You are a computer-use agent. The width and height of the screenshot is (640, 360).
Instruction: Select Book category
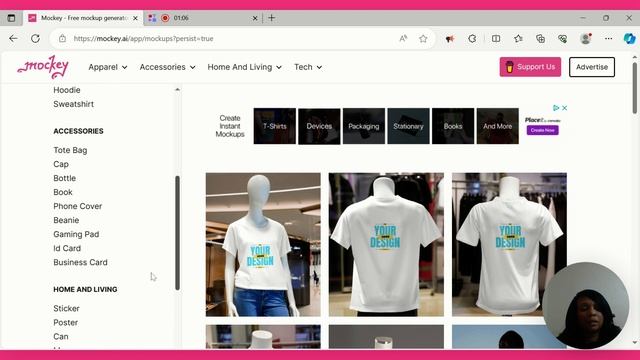pyautogui.click(x=63, y=192)
